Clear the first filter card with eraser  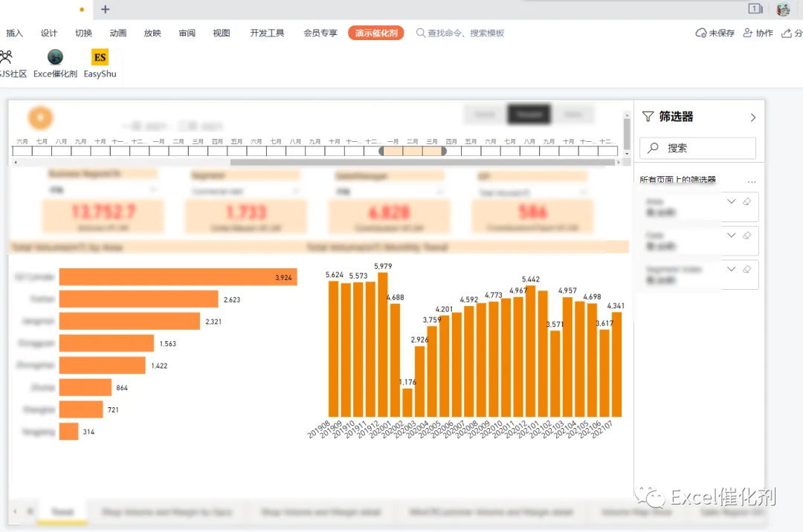(747, 201)
